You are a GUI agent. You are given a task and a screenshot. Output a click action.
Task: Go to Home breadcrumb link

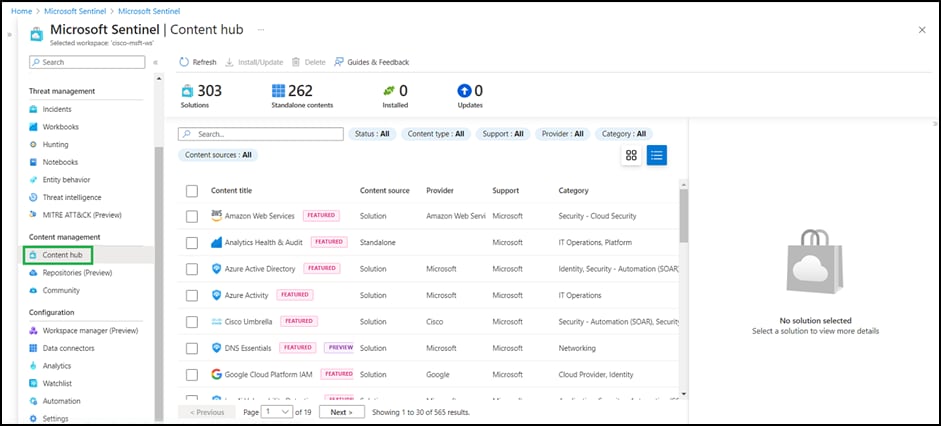click(22, 11)
